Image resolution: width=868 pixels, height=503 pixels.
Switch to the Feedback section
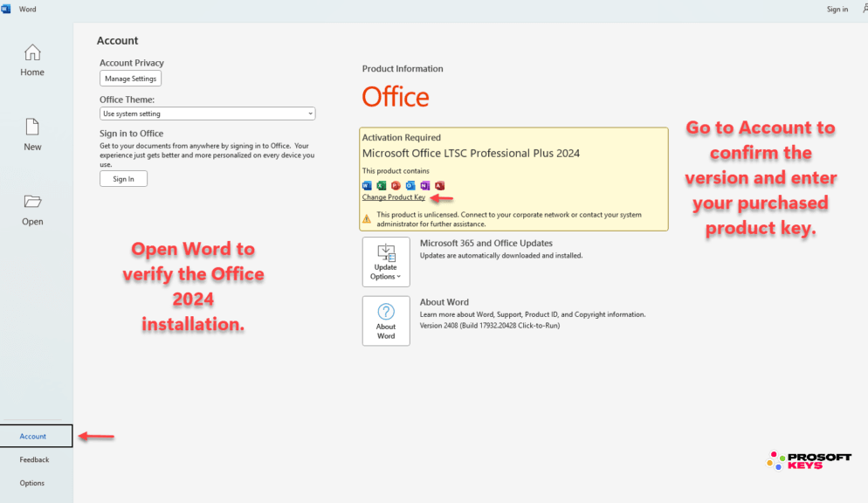click(33, 459)
